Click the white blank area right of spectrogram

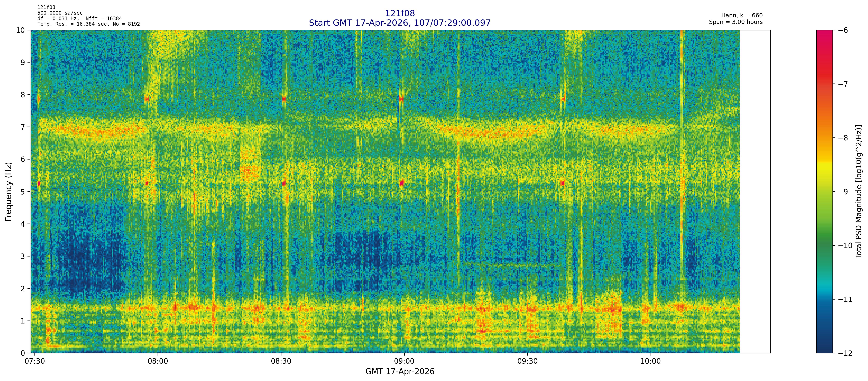tap(755, 192)
